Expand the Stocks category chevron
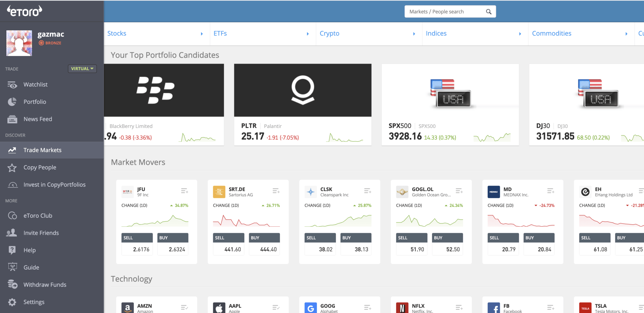 pos(202,33)
